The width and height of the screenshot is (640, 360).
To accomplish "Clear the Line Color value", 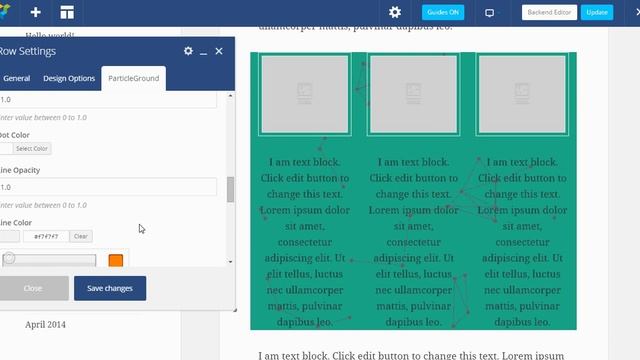I will (x=81, y=236).
